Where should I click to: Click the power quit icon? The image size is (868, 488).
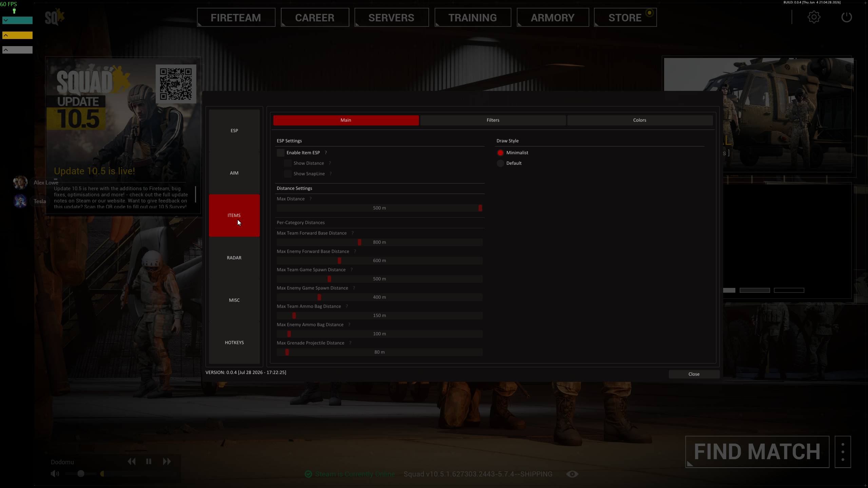point(846,17)
